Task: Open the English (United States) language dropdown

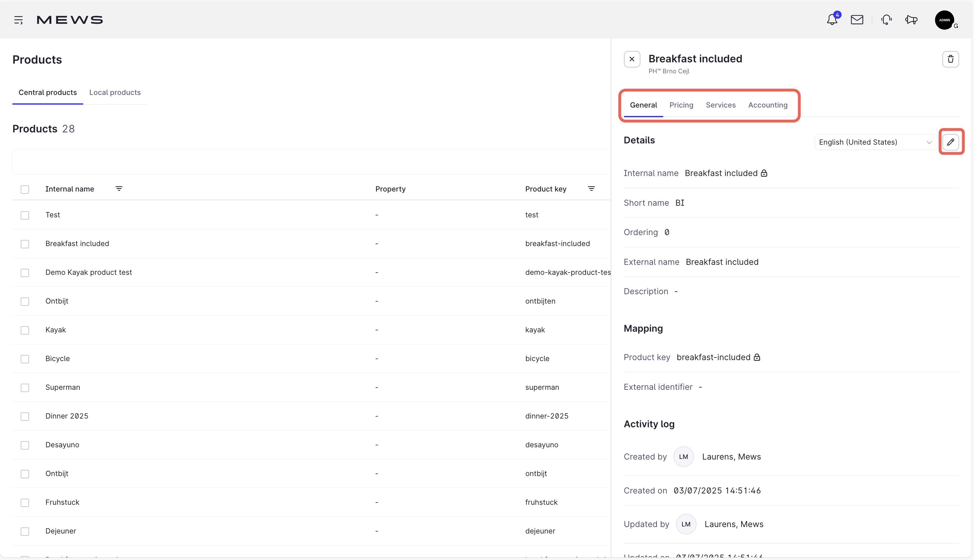Action: coord(875,142)
